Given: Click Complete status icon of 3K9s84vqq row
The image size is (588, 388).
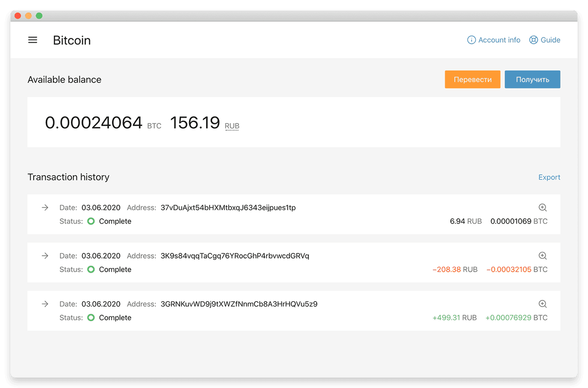Looking at the screenshot, I should (x=91, y=269).
